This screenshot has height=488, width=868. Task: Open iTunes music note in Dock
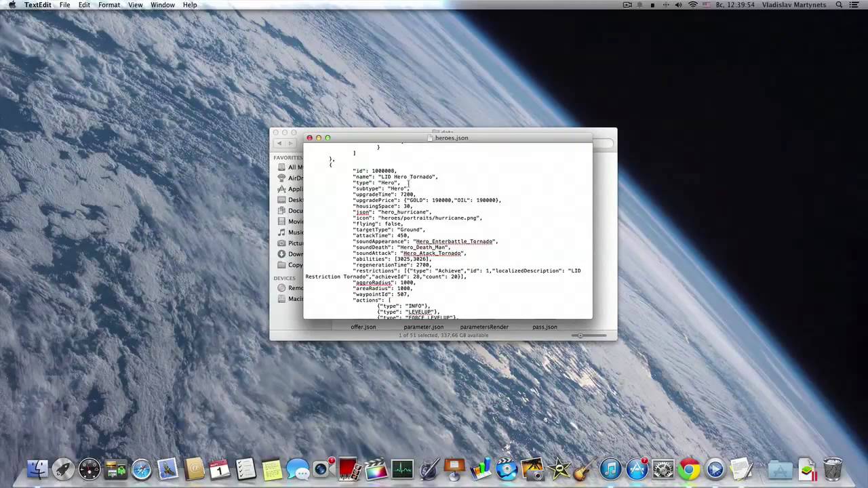611,468
